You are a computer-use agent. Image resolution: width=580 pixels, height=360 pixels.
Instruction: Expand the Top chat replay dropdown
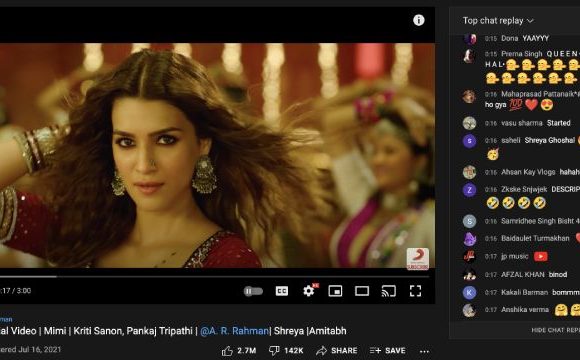pos(498,21)
